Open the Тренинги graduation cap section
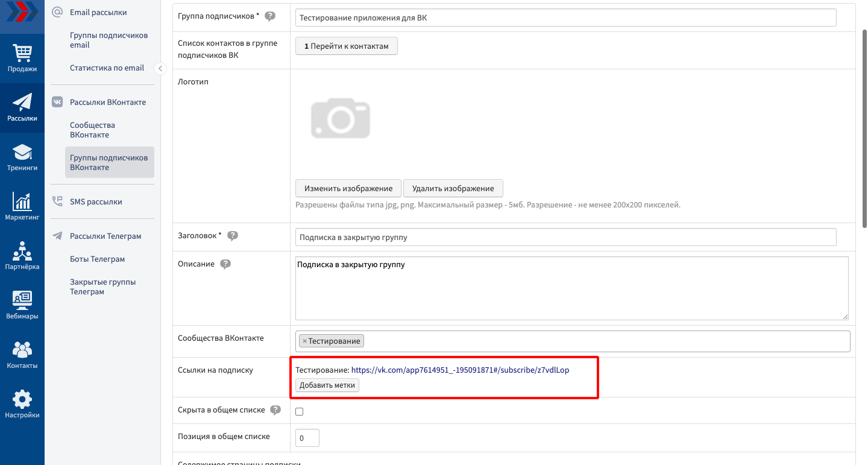Screen dimensions: 868x465 pyautogui.click(x=22, y=157)
